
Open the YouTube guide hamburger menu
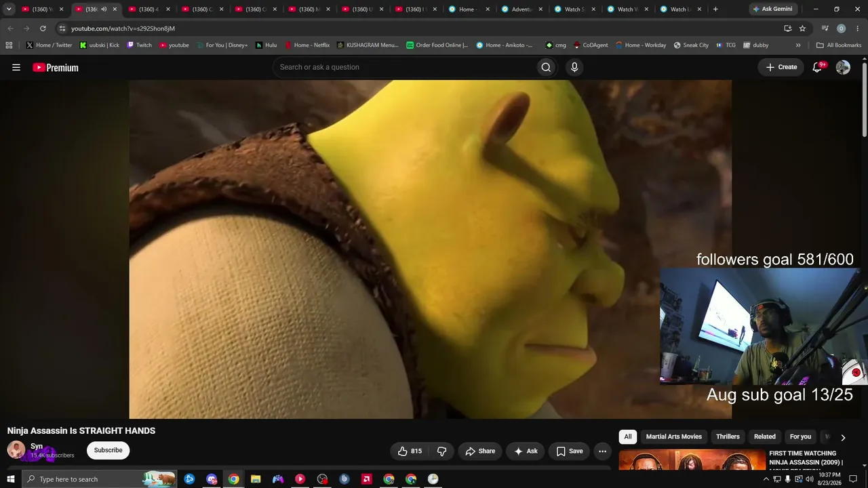coord(16,67)
